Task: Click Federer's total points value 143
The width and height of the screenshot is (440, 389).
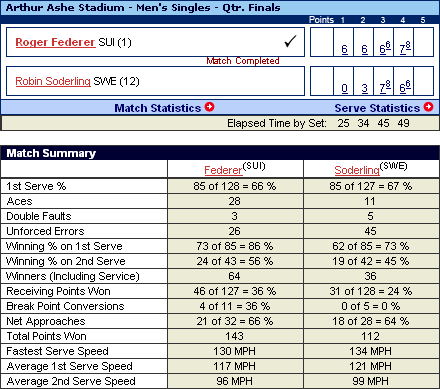Action: coord(234,336)
